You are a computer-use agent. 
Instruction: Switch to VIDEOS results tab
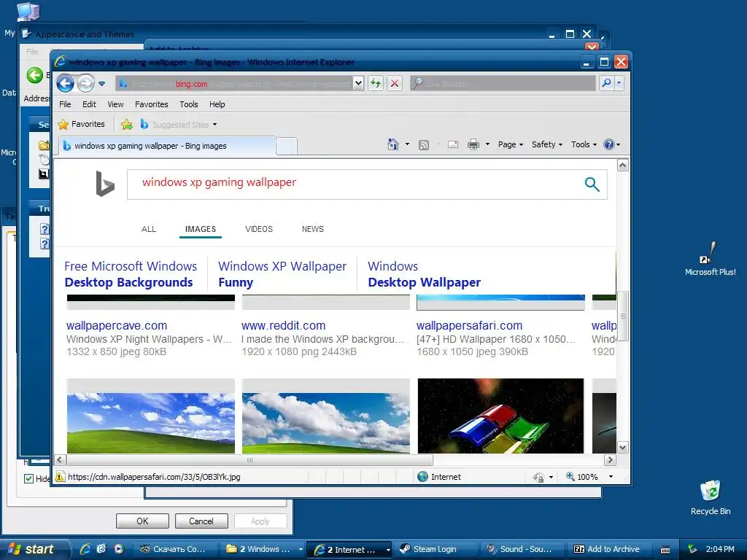pos(259,229)
